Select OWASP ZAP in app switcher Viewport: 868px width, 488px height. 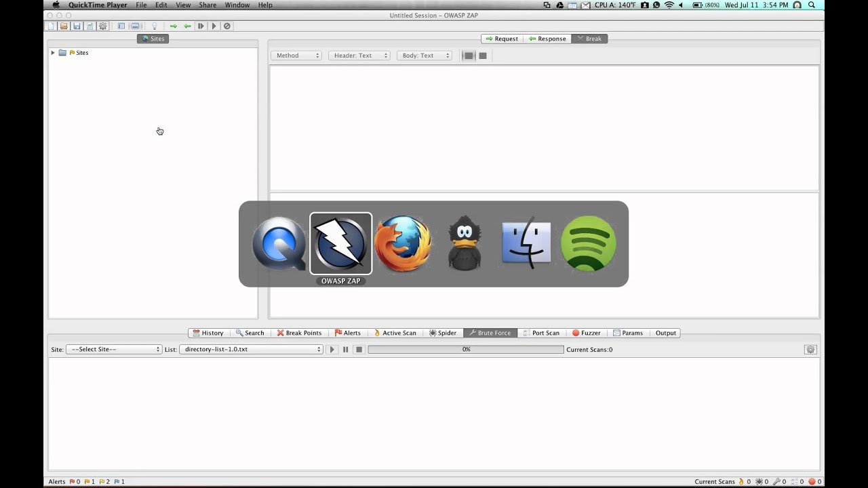[x=340, y=244]
